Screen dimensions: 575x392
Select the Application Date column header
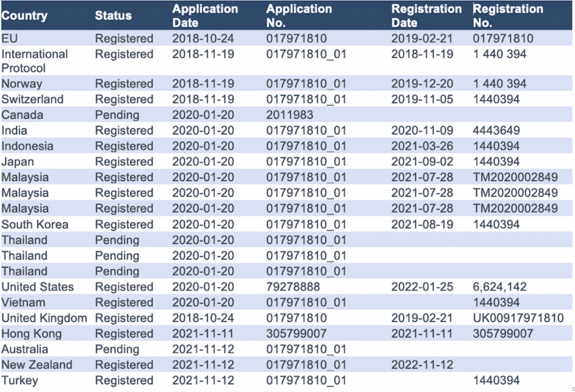coord(205,16)
